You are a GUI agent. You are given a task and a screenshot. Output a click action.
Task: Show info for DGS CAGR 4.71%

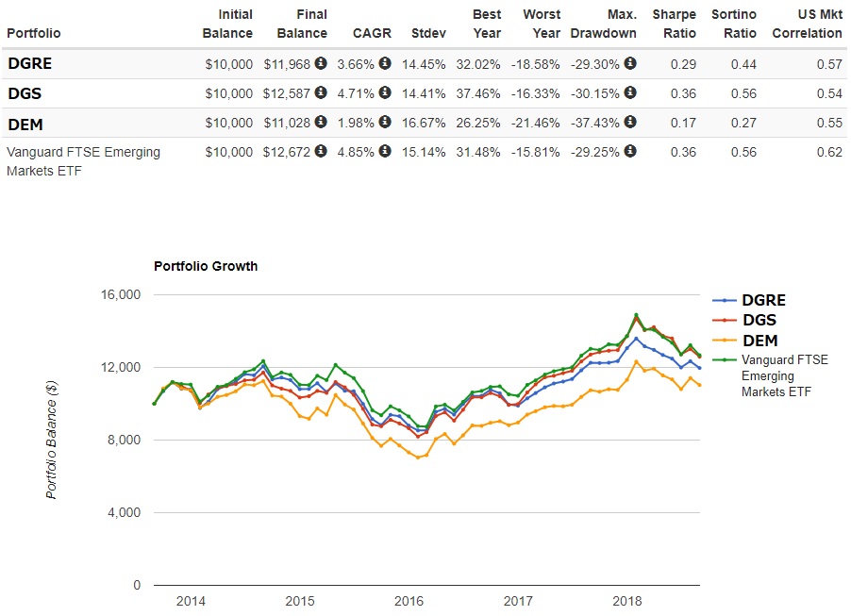click(x=385, y=93)
